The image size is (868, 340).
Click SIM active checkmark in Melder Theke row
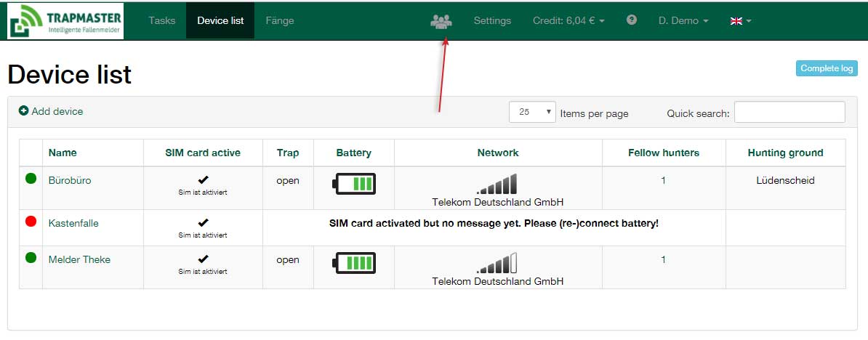pyautogui.click(x=203, y=259)
